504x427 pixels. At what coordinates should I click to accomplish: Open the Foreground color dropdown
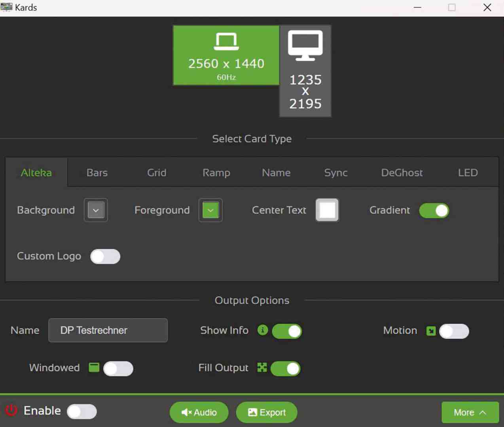pyautogui.click(x=210, y=210)
